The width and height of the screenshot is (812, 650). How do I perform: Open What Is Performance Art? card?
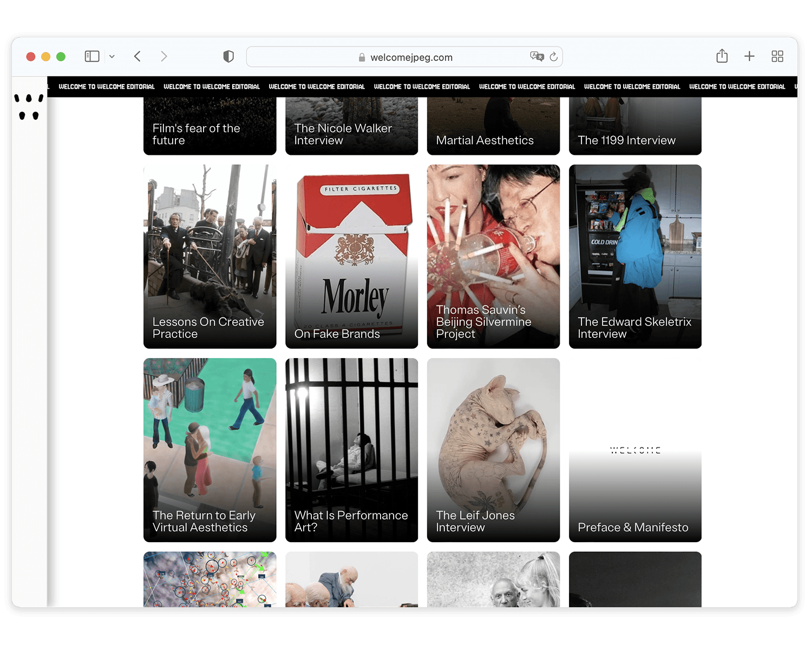coord(352,450)
